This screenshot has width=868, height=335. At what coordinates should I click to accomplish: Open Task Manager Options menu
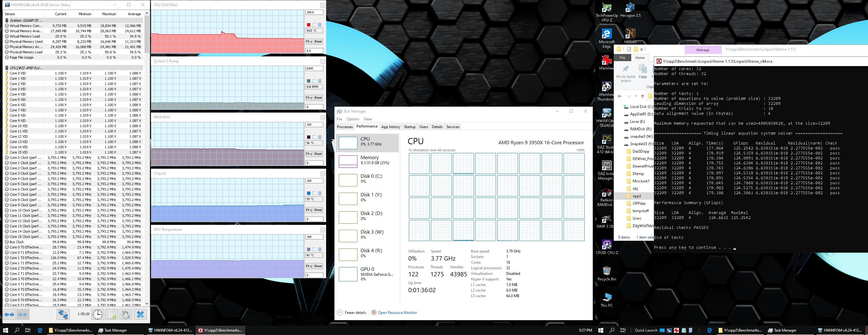pos(353,119)
